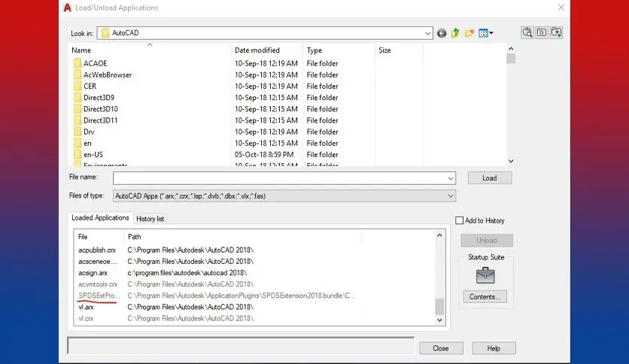Select the acsceneoe entry in loaded applications
Image resolution: width=629 pixels, height=364 pixels.
click(99, 262)
